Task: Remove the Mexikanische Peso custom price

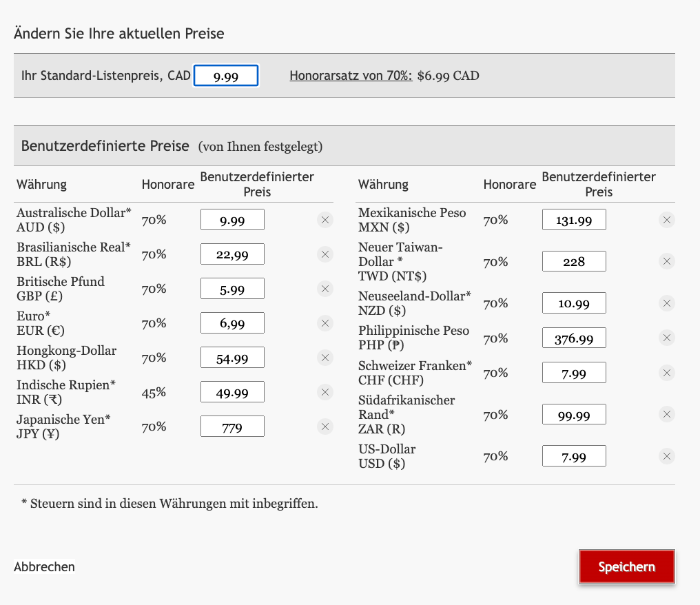Action: click(x=666, y=219)
